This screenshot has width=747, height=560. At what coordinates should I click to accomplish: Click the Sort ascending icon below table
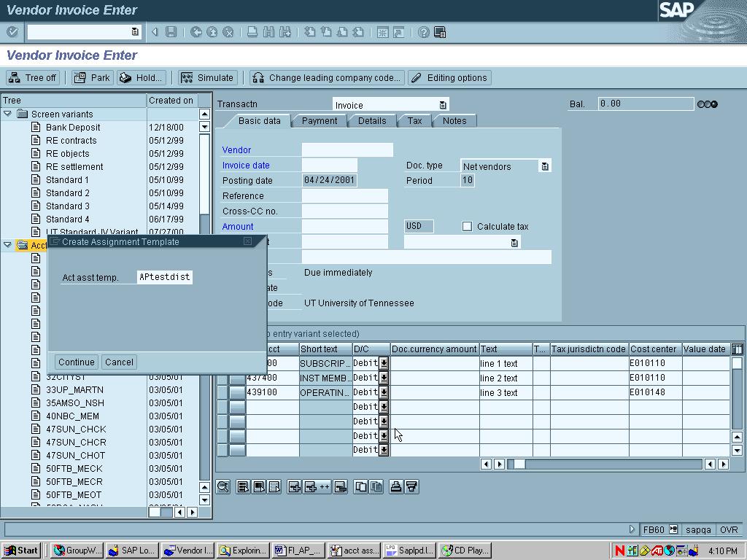click(396, 486)
